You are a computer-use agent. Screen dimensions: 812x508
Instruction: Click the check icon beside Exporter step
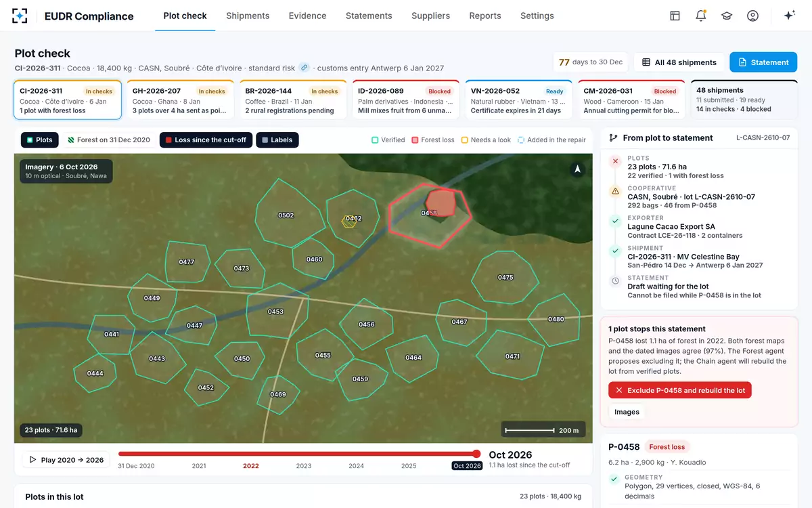click(615, 221)
